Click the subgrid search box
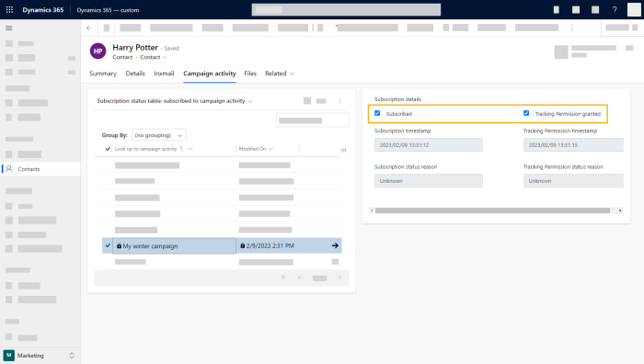644x364 pixels. pos(313,120)
